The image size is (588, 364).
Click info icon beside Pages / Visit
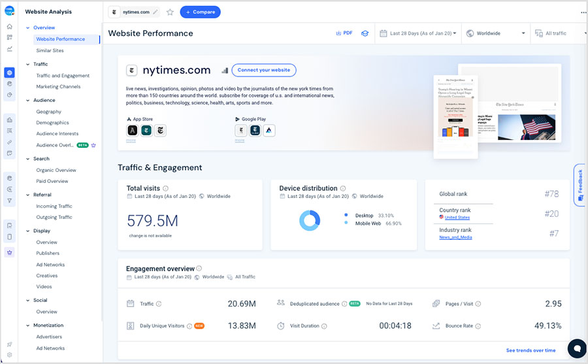(x=478, y=304)
